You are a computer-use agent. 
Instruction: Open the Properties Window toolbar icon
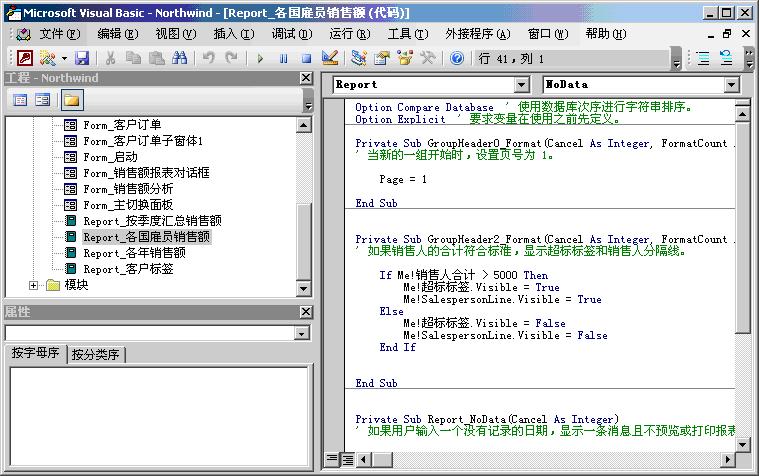click(382, 58)
